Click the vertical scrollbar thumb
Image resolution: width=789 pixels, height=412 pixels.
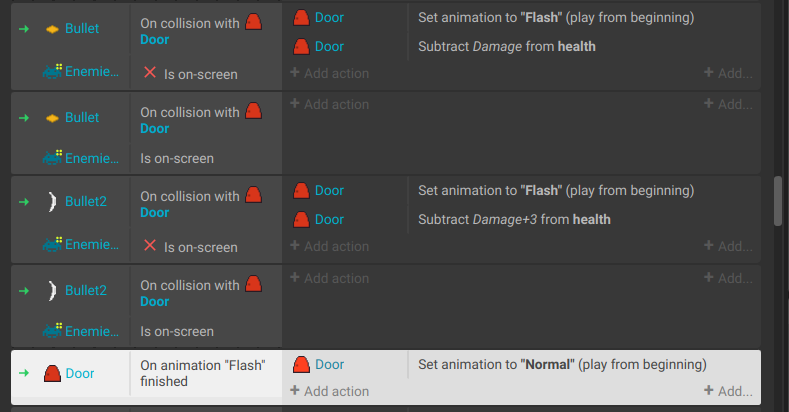tap(778, 201)
